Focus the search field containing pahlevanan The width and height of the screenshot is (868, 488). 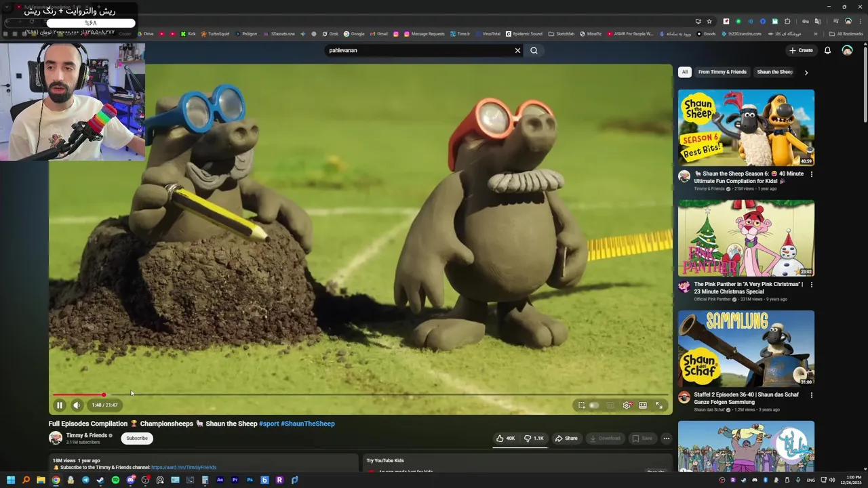click(x=417, y=50)
